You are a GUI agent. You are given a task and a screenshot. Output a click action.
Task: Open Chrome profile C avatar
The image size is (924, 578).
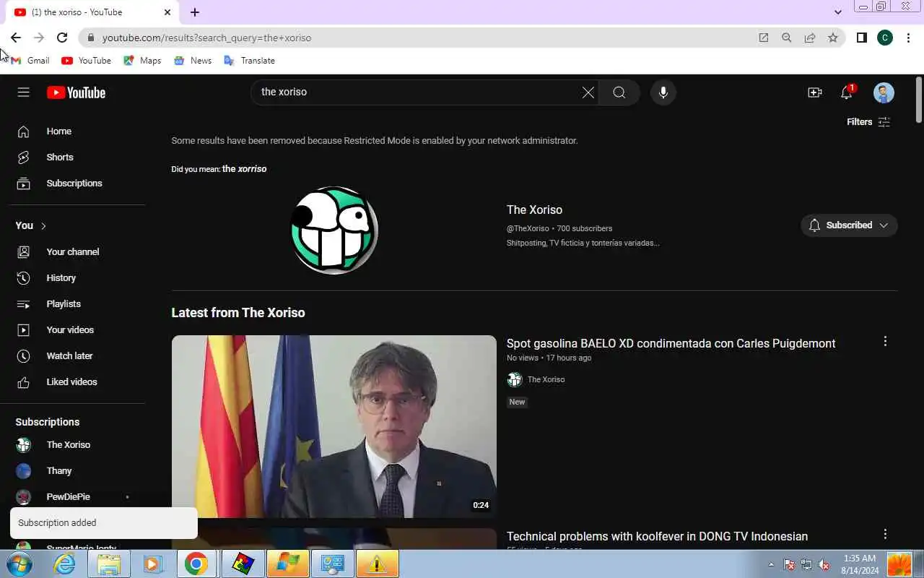pyautogui.click(x=885, y=38)
